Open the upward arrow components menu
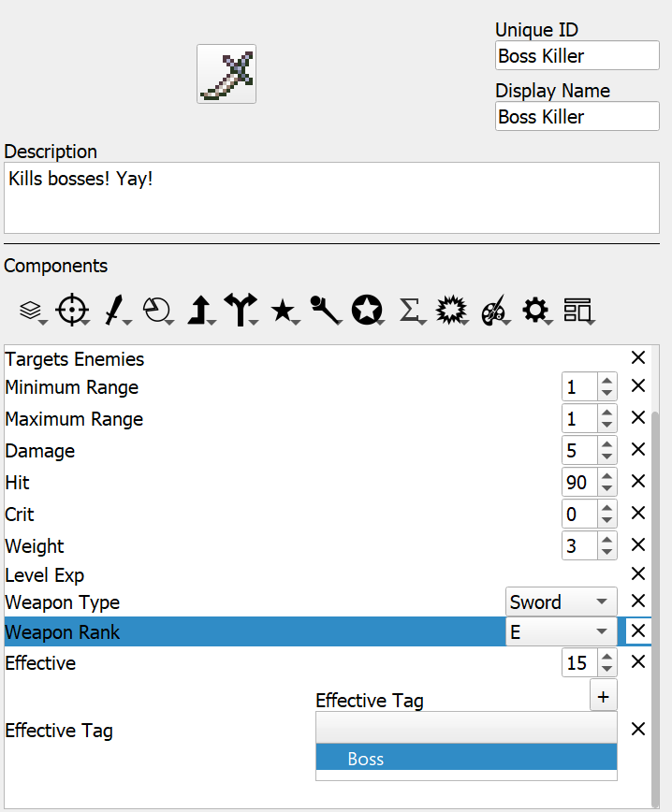The height and width of the screenshot is (812, 672). [200, 310]
